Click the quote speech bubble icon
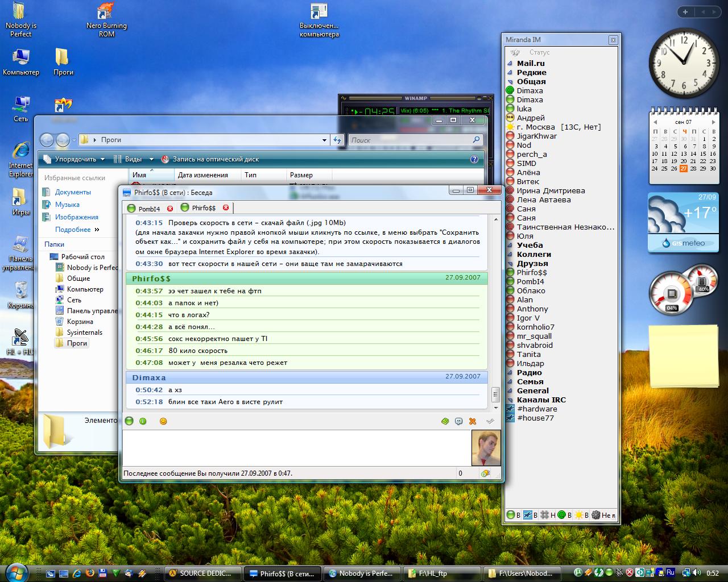 [458, 421]
